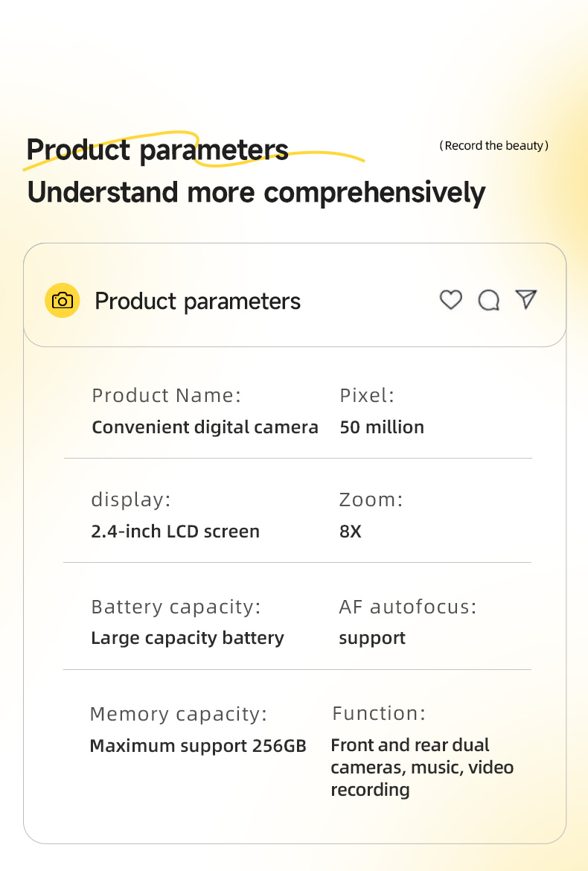Select the 'Function:' label
The image size is (588, 871).
[379, 713]
